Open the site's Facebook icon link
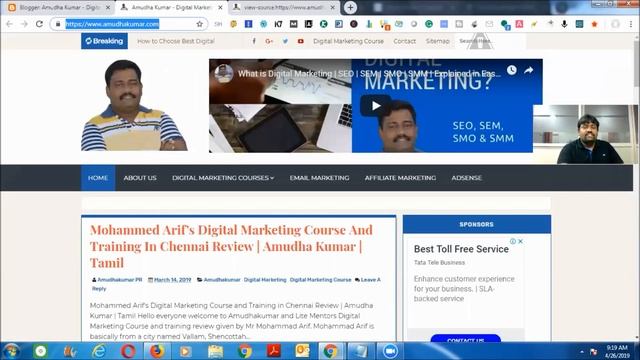Viewport: 640px width, 360px height. (254, 41)
